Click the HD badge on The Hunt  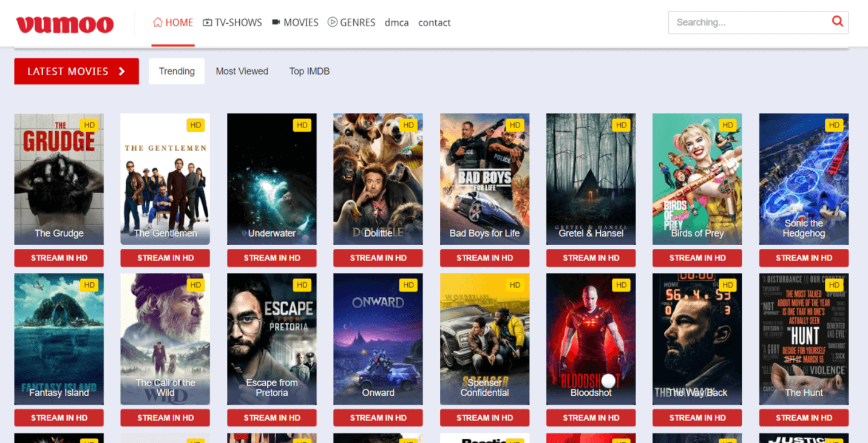834,285
